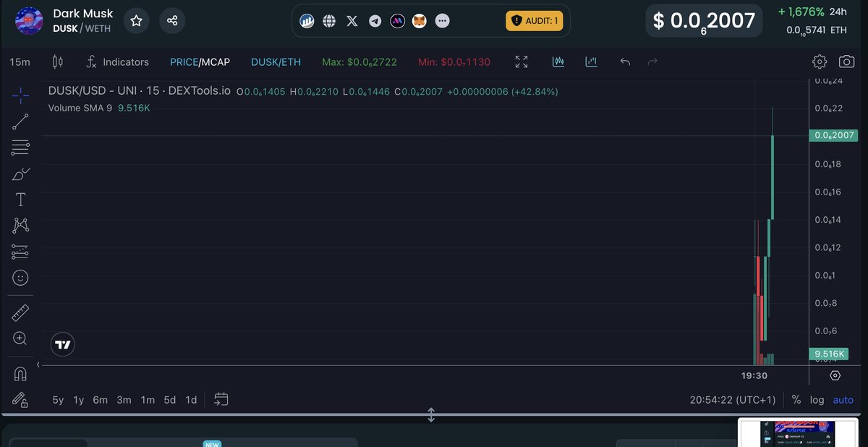Set chart range to 1m
Viewport: 868px width, 447px height.
point(148,399)
